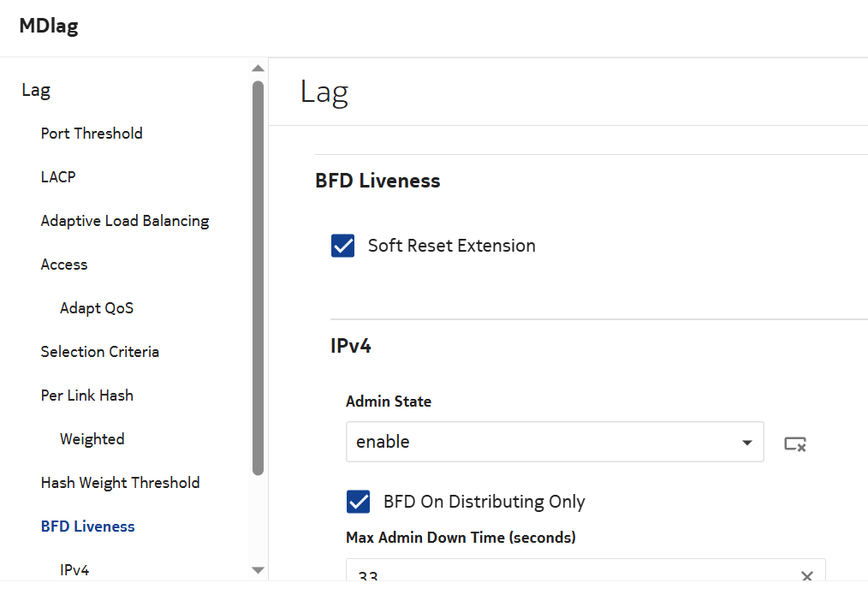
Task: Clear the Max Admin Down Time field
Action: click(x=806, y=576)
